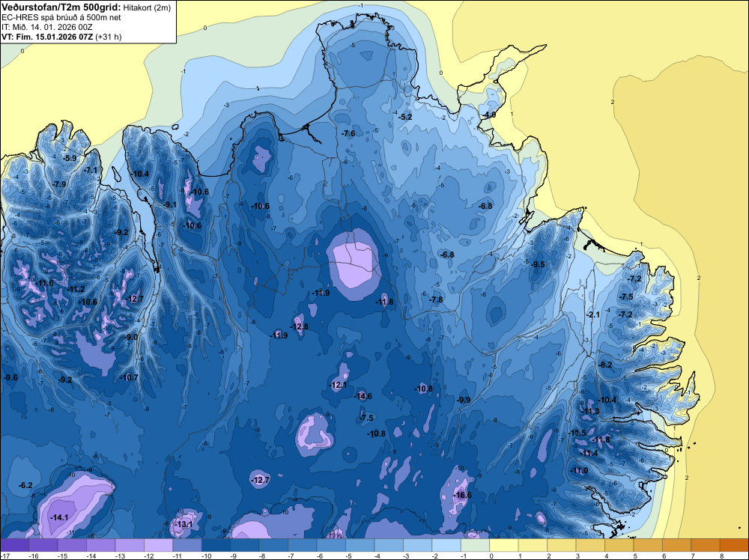Select the -9.6 temperature value
Viewport: 749px width, 560px height.
coord(10,377)
